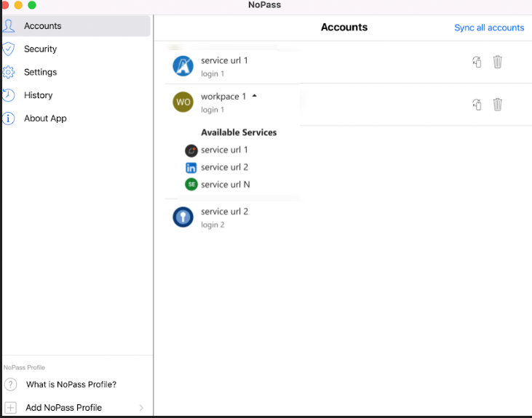
Task: Select service url N under Available Services
Action: coord(226,185)
